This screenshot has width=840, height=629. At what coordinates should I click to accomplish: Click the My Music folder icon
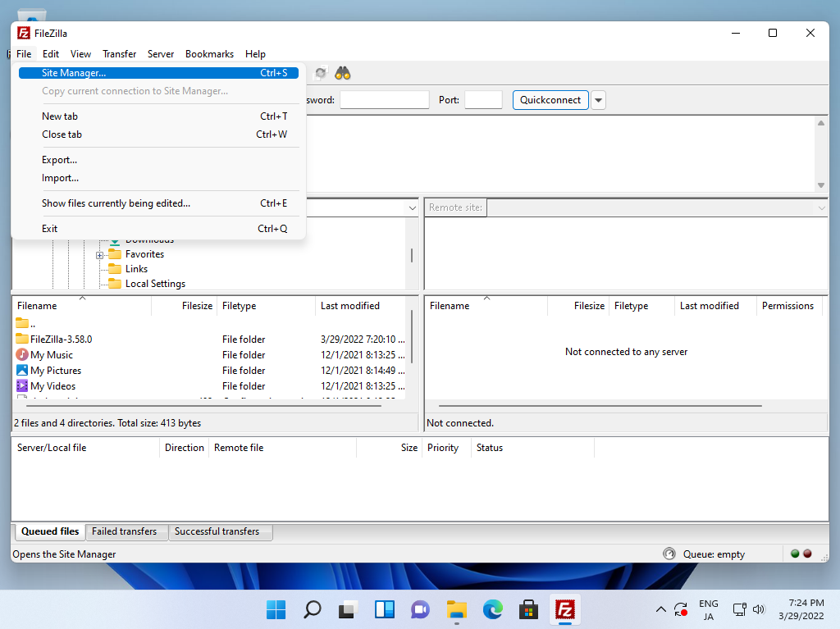(x=22, y=355)
